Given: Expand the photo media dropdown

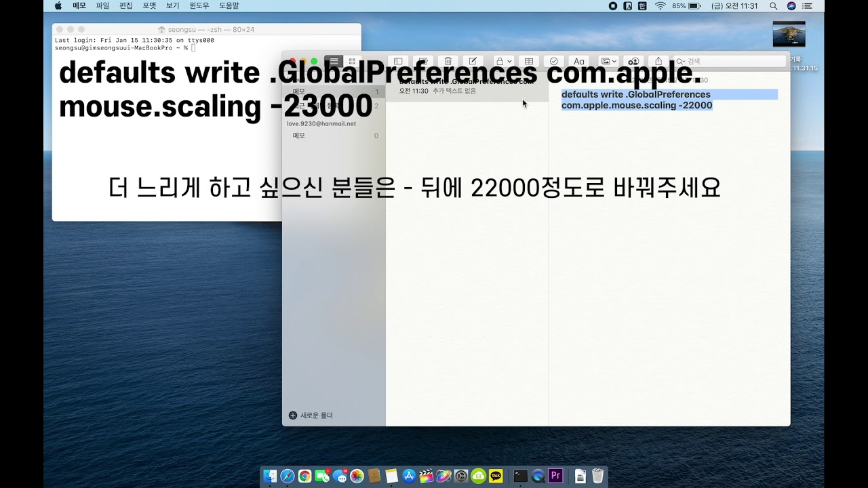Looking at the screenshot, I should click(608, 62).
